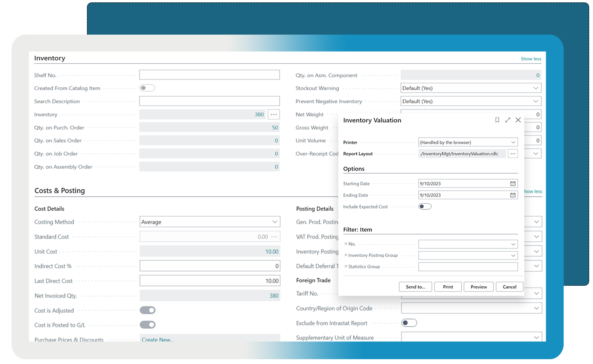593x364 pixels.
Task: Open the Printer dropdown in dialog
Action: pos(513,142)
